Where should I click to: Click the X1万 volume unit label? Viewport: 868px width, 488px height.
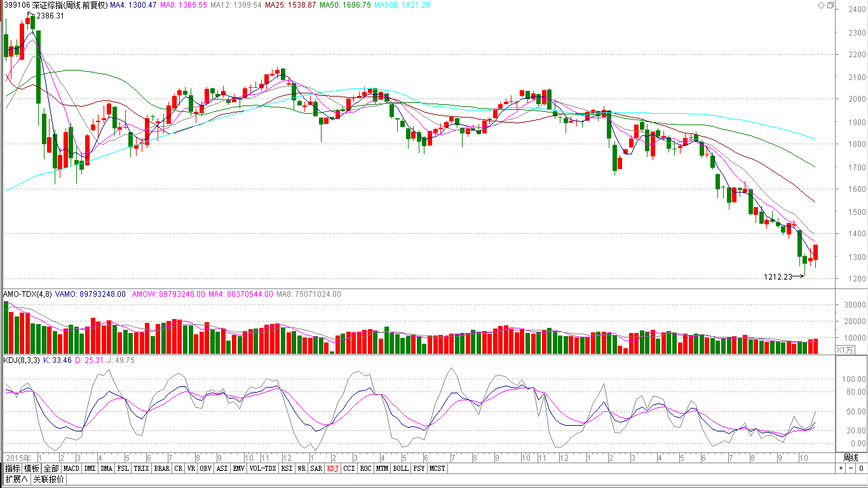point(844,349)
